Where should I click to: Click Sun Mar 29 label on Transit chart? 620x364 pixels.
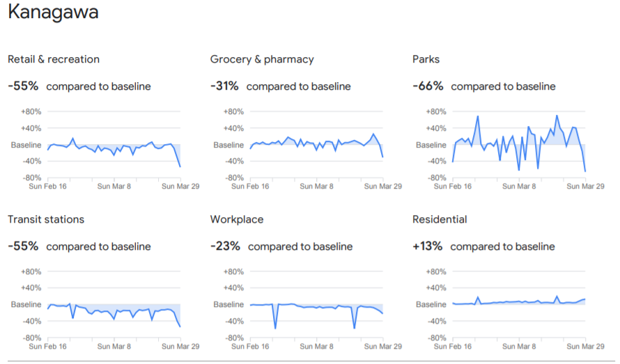pyautogui.click(x=180, y=347)
